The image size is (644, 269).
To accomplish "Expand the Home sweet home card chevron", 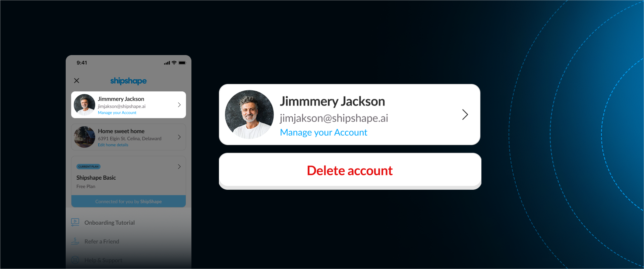I will (x=179, y=137).
